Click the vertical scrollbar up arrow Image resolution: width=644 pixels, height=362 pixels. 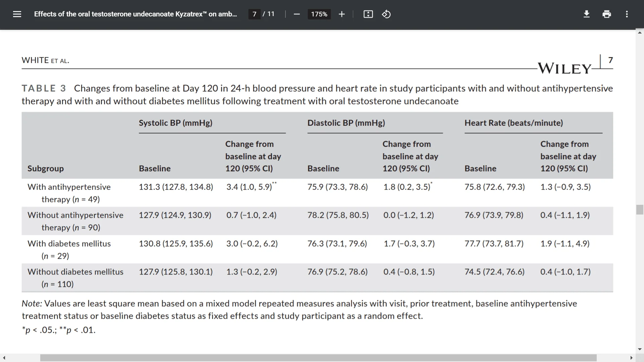[640, 33]
